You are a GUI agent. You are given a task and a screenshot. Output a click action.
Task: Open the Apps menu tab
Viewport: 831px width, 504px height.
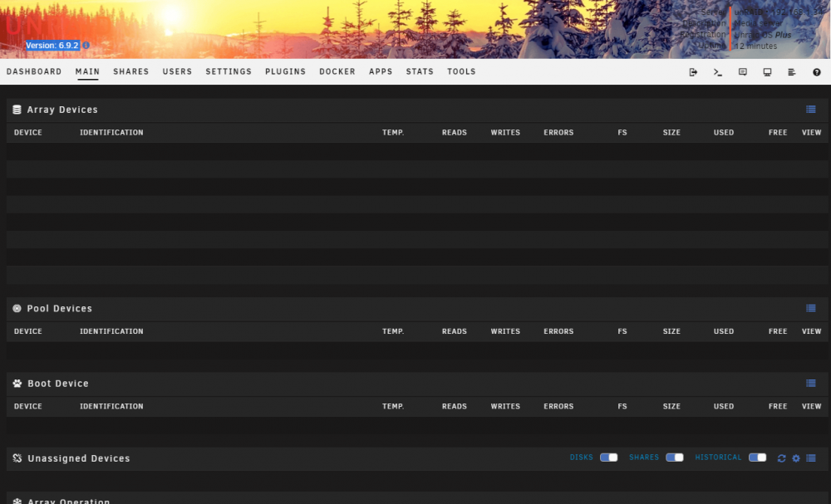381,71
